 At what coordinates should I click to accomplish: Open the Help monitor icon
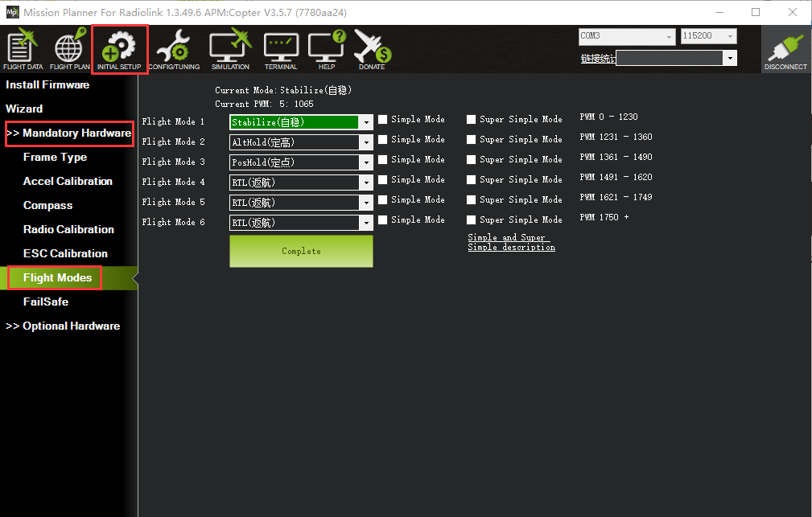coord(326,48)
